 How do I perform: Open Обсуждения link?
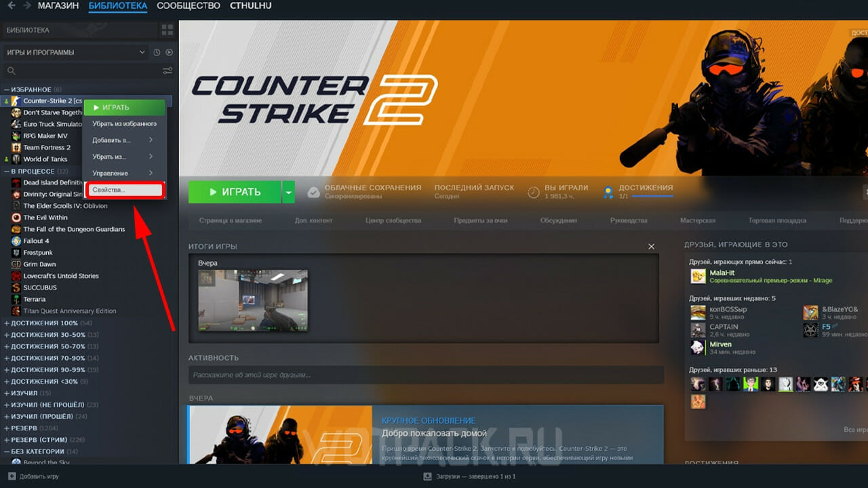(x=559, y=220)
